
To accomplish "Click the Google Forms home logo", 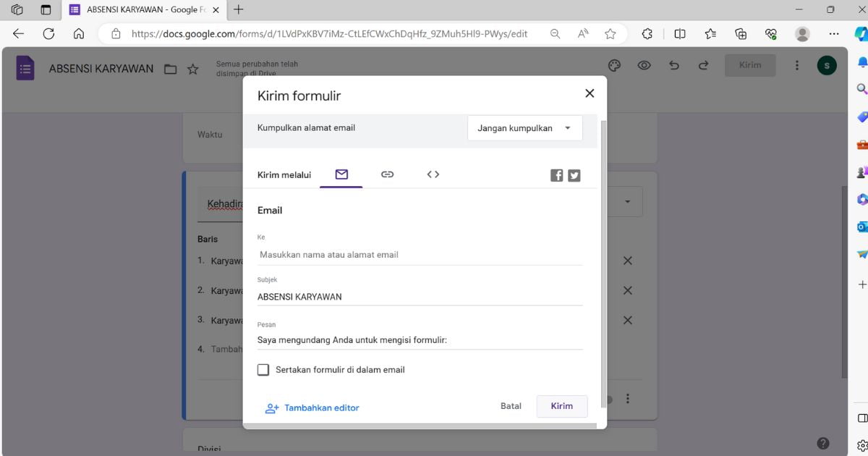I will (25, 68).
